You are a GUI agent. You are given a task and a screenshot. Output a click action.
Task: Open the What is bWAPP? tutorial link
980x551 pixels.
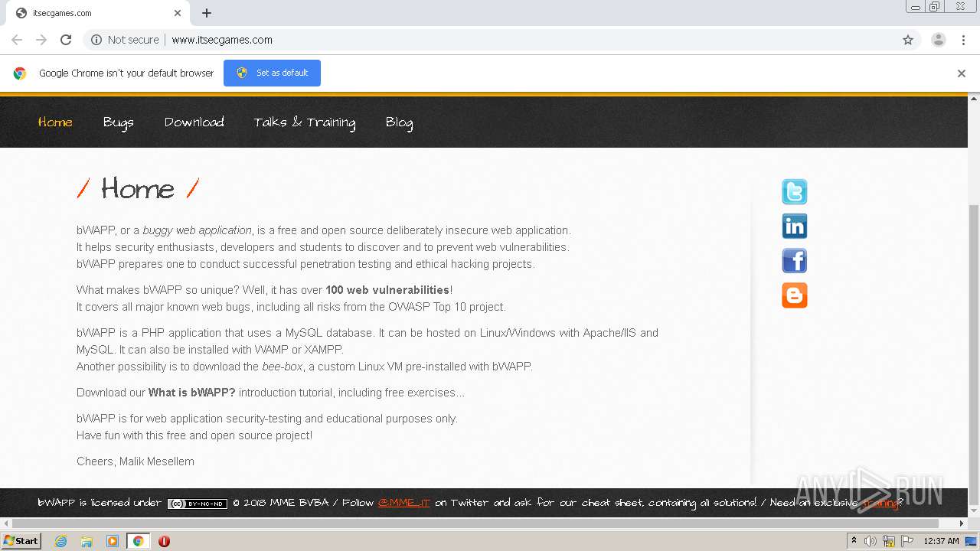point(191,393)
